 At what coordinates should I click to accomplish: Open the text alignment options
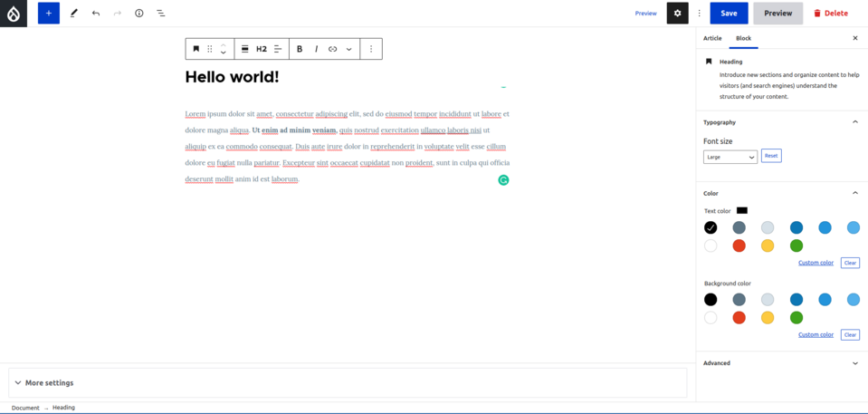[278, 49]
